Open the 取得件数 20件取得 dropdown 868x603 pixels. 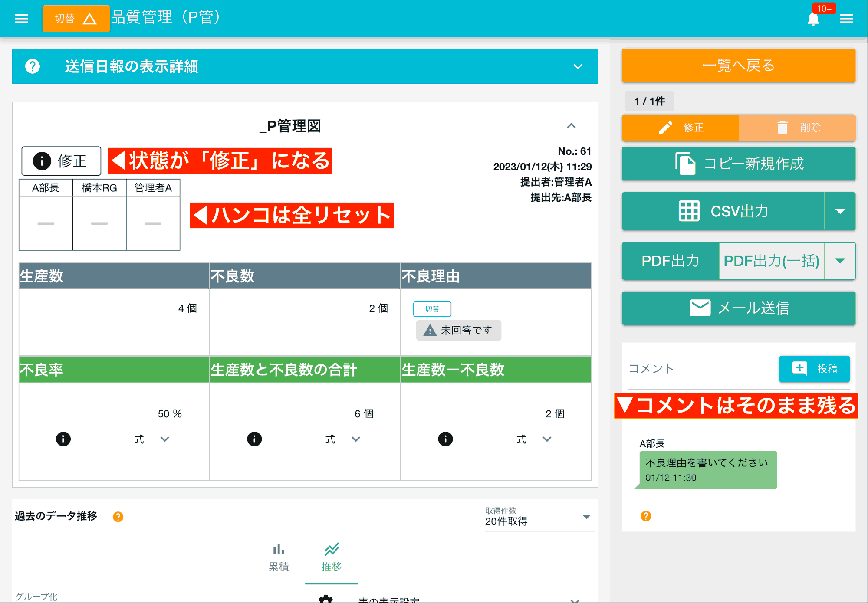point(586,517)
